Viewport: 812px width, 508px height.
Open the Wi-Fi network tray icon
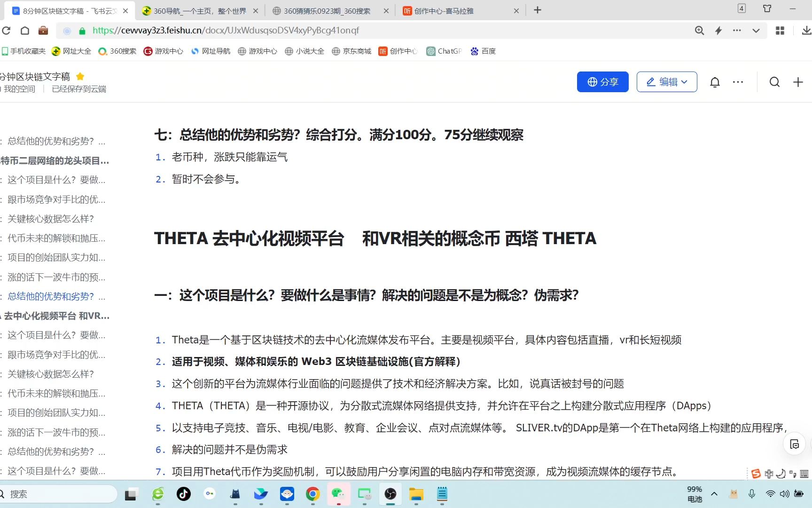coord(770,494)
